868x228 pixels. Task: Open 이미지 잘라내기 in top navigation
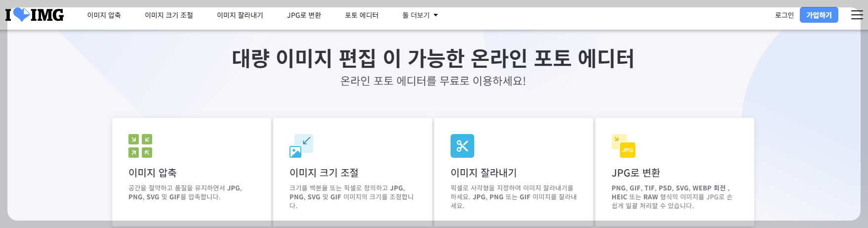click(x=240, y=15)
